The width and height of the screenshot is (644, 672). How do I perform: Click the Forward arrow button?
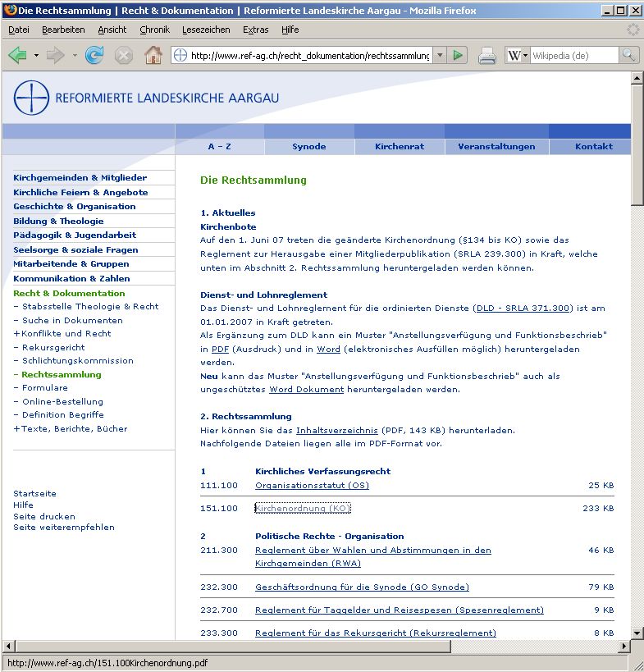click(55, 55)
